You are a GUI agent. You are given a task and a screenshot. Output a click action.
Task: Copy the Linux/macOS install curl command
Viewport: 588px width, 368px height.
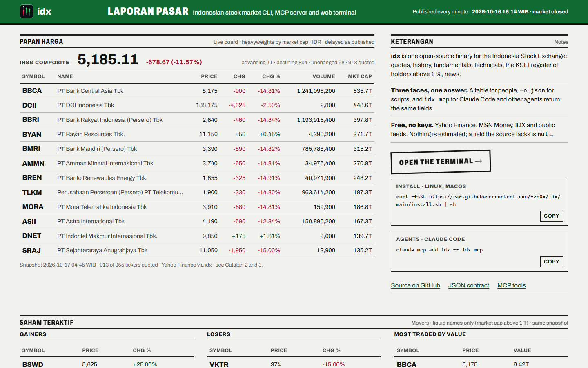551,216
